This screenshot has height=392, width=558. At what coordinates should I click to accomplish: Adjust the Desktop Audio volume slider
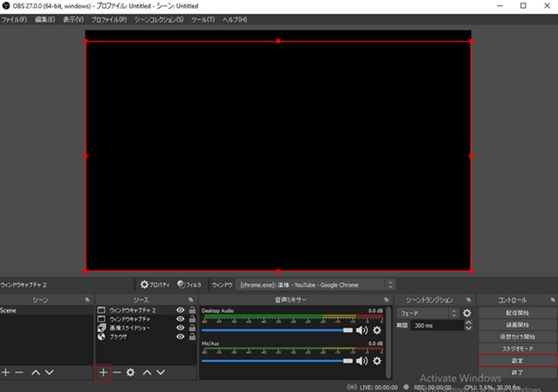277,331
